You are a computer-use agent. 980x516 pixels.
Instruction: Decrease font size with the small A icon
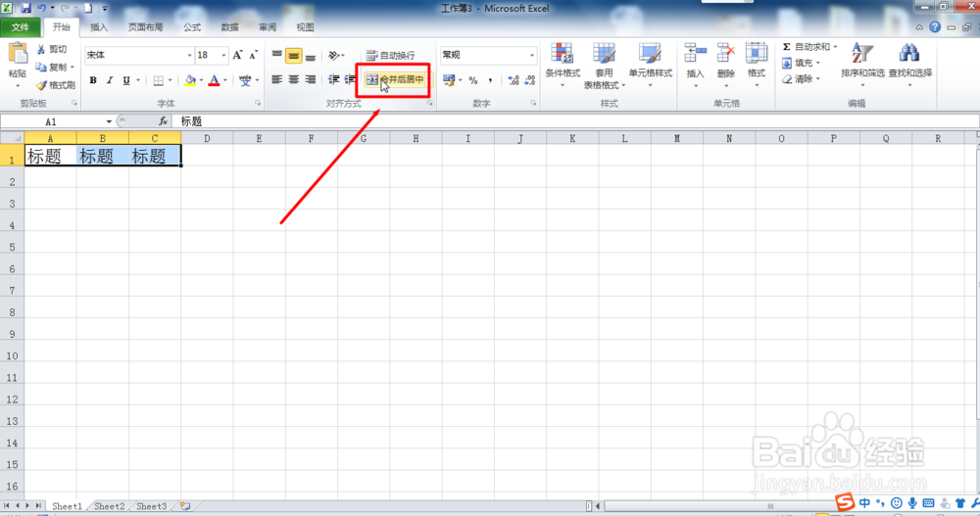[x=253, y=56]
